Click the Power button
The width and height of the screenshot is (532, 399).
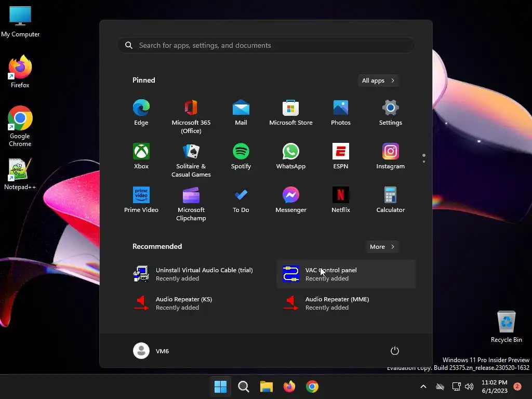395,351
